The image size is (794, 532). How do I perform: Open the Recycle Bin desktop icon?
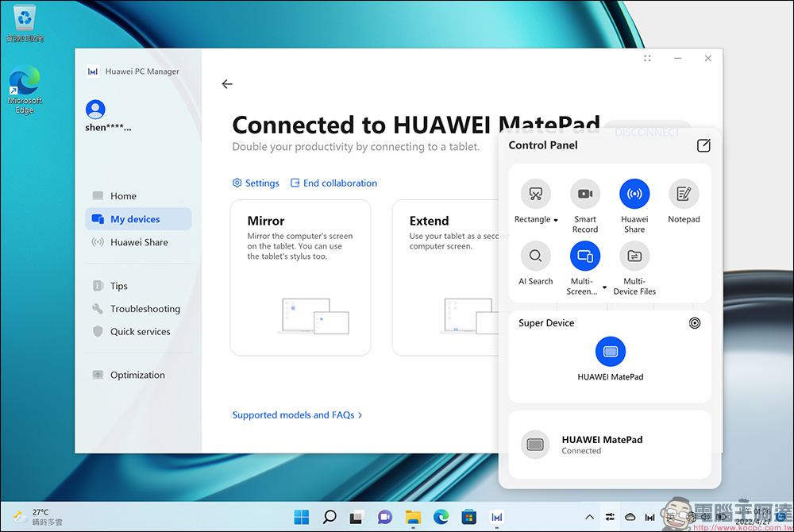pyautogui.click(x=25, y=23)
